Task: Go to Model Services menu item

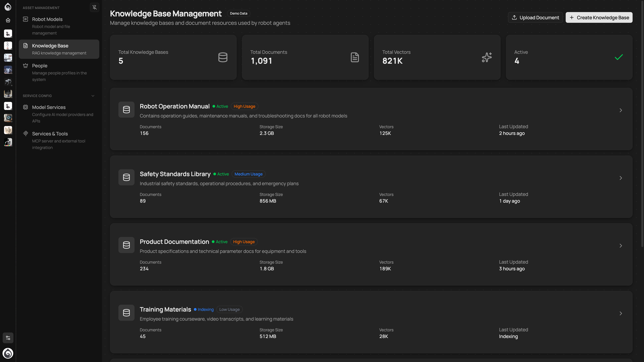Action: [x=49, y=107]
